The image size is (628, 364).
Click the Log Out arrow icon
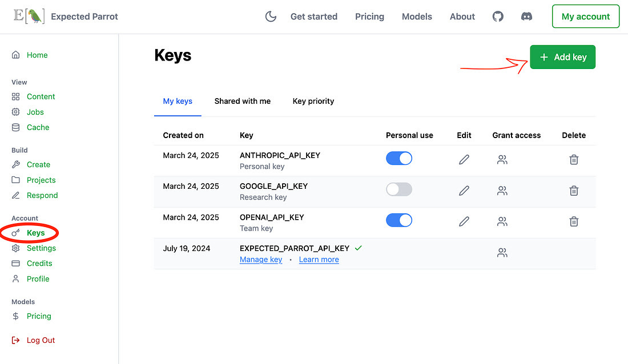[x=15, y=341]
